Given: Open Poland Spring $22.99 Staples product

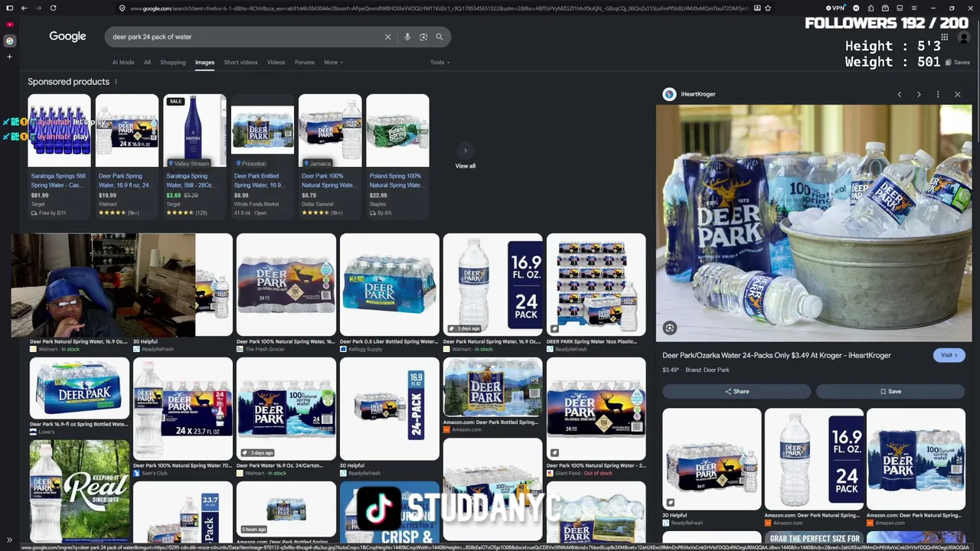Looking at the screenshot, I should [x=397, y=156].
